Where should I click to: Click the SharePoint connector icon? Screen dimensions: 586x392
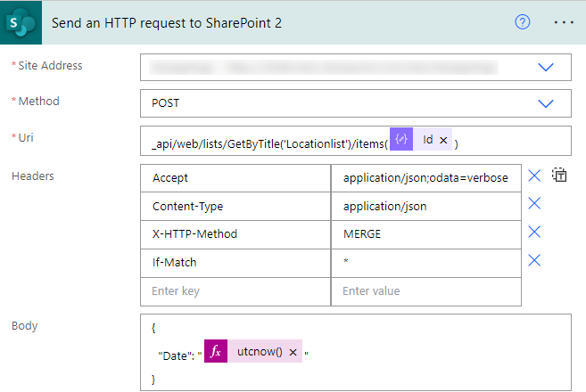[x=20, y=22]
